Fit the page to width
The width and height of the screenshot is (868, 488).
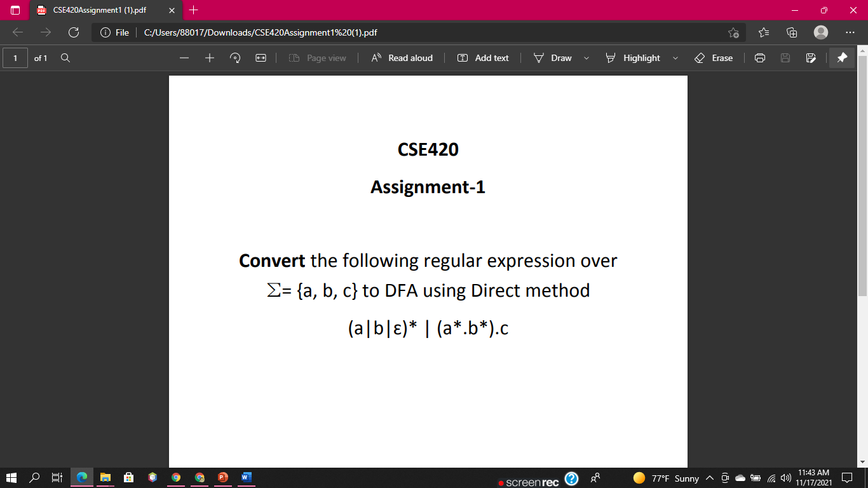coord(261,58)
